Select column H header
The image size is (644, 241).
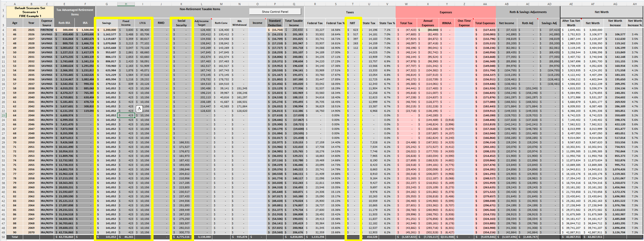click(x=126, y=4)
